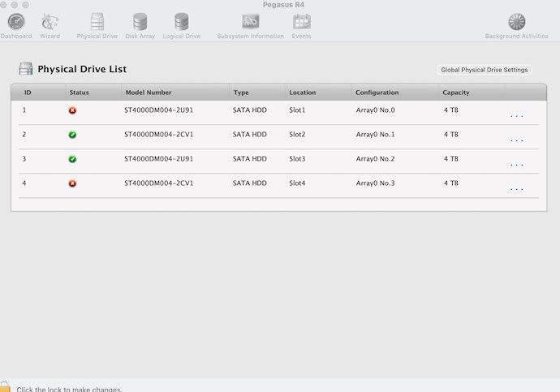Click the green OK status for drive 2

tap(72, 135)
